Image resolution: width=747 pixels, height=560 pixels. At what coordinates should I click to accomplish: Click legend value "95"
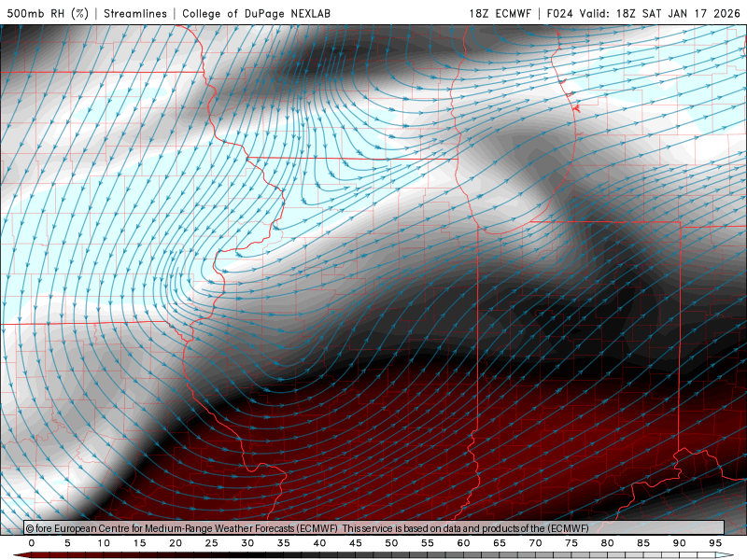(715, 543)
